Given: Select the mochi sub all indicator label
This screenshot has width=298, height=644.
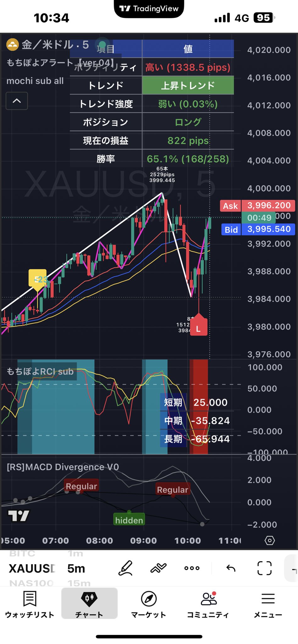Looking at the screenshot, I should tap(35, 81).
